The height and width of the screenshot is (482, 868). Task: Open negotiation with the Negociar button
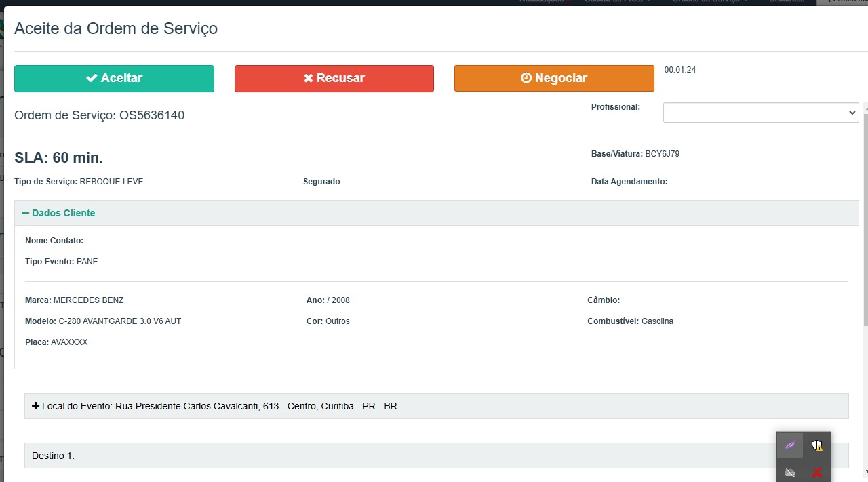click(554, 79)
